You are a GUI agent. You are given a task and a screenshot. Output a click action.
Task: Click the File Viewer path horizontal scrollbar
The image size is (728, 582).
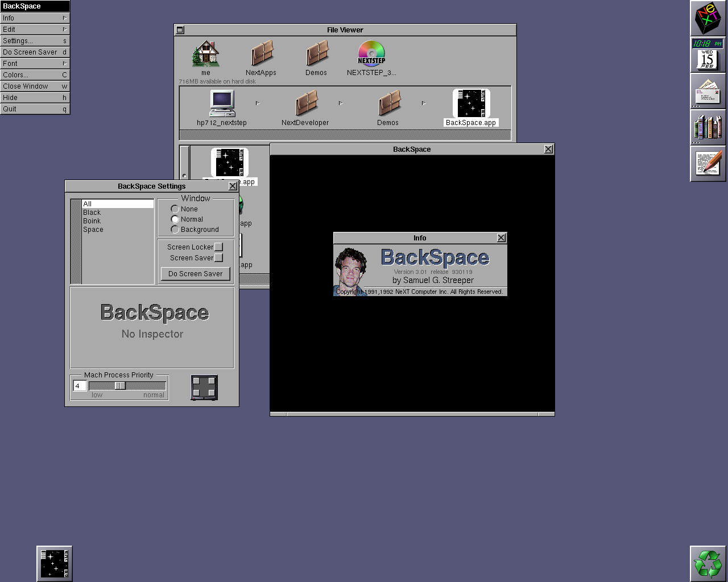pyautogui.click(x=345, y=135)
